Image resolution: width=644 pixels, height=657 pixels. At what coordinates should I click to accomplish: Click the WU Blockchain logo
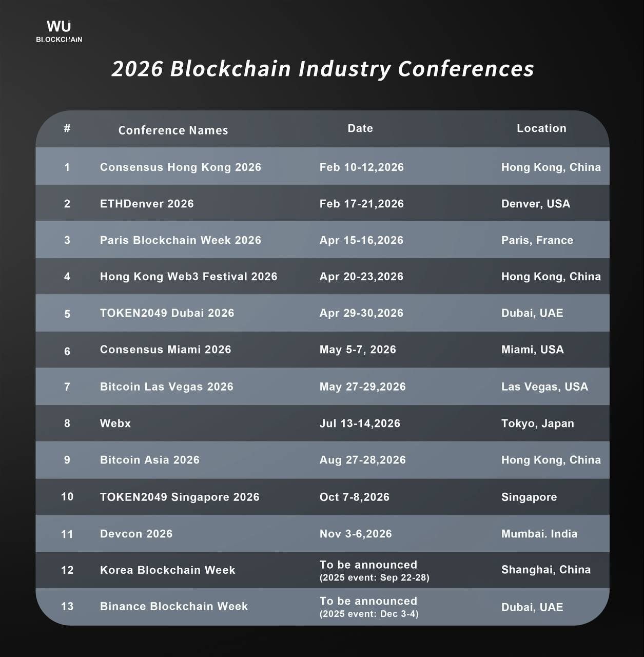[59, 31]
